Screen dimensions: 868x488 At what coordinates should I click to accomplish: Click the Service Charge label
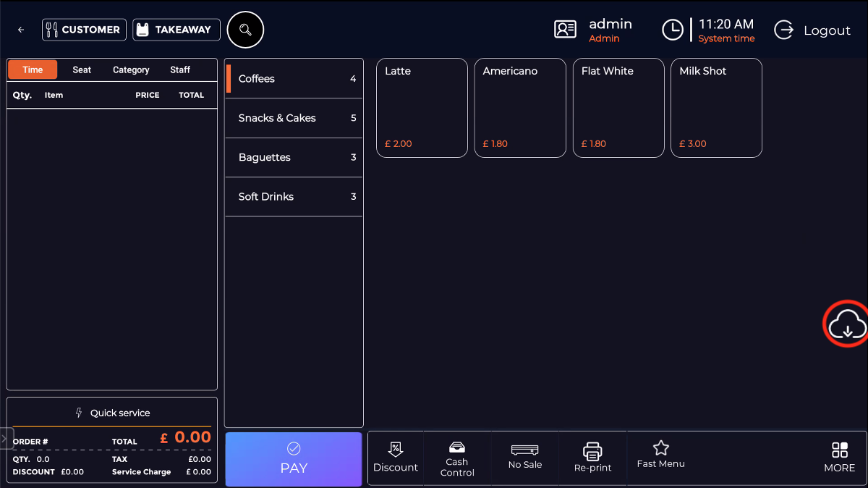pos(142,472)
